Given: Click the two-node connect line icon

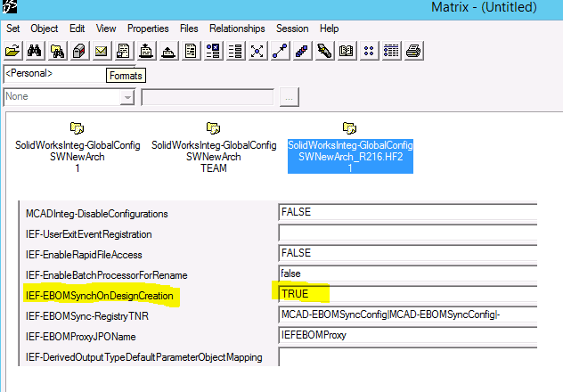Looking at the screenshot, I should pyautogui.click(x=280, y=51).
